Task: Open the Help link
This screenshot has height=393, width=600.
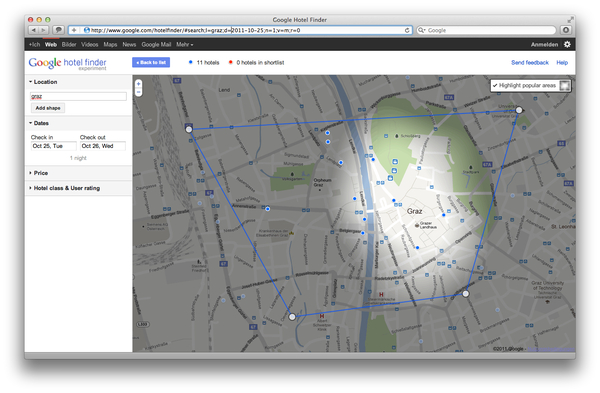Action: 562,62
